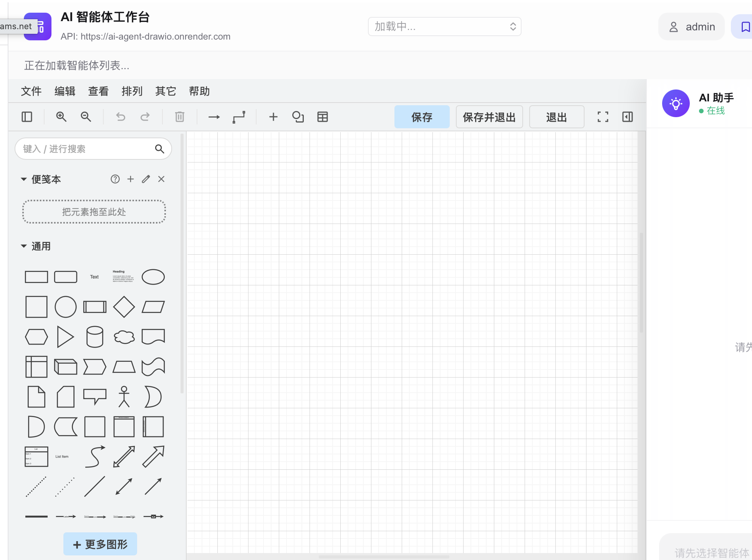Click the delete trash icon
752x560 pixels.
point(180,117)
